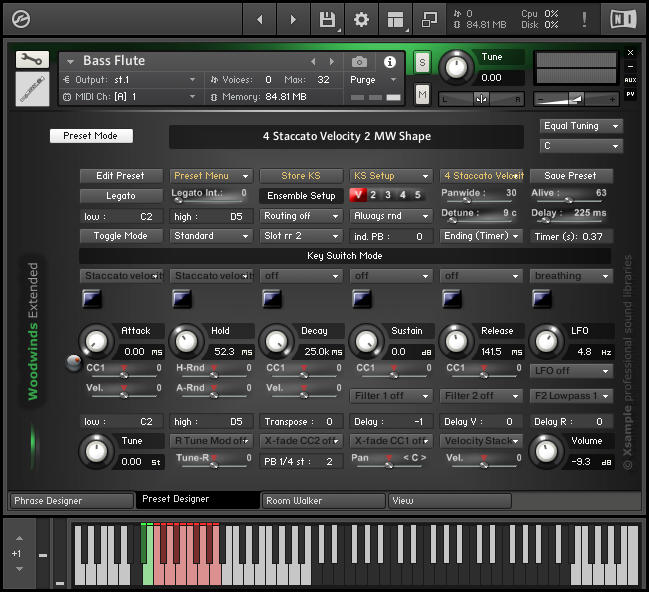Viewport: 649px width, 592px height.
Task: Click the Hold knob
Action: pyautogui.click(x=186, y=342)
